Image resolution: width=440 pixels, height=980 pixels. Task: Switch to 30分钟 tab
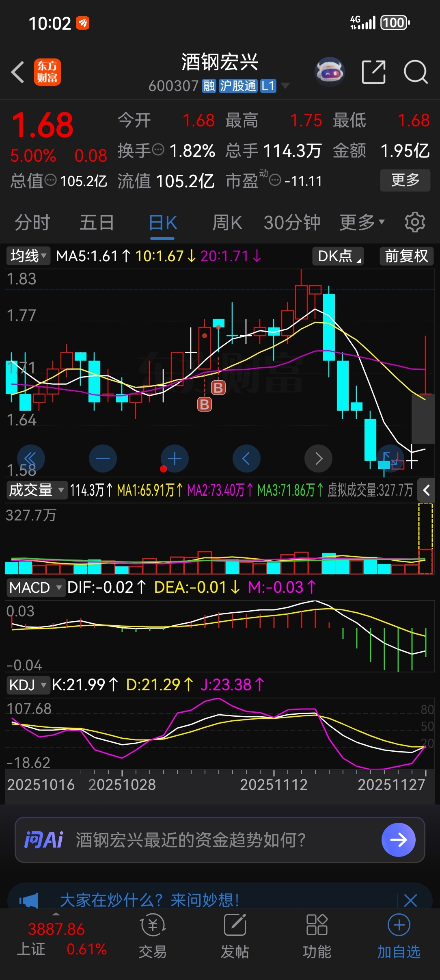[x=292, y=222]
